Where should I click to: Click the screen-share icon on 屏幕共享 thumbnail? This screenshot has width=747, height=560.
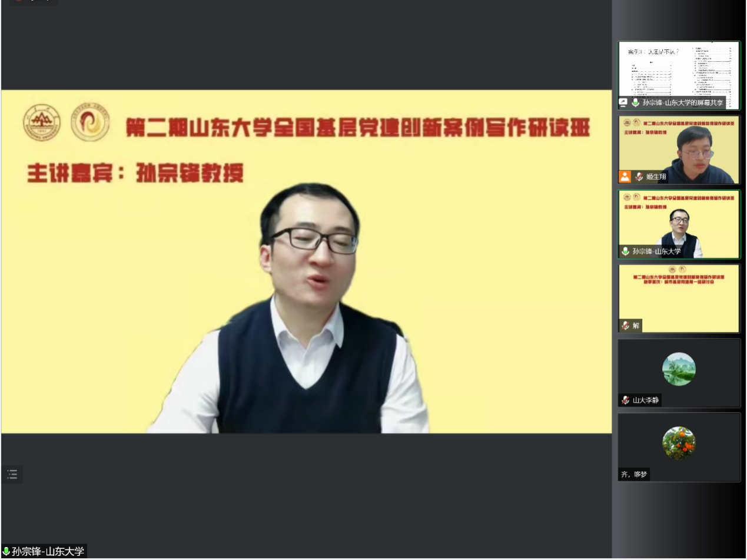coord(623,102)
